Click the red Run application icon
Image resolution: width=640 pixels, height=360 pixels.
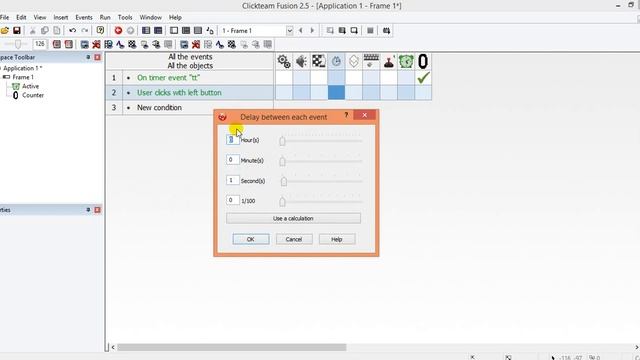point(118,31)
